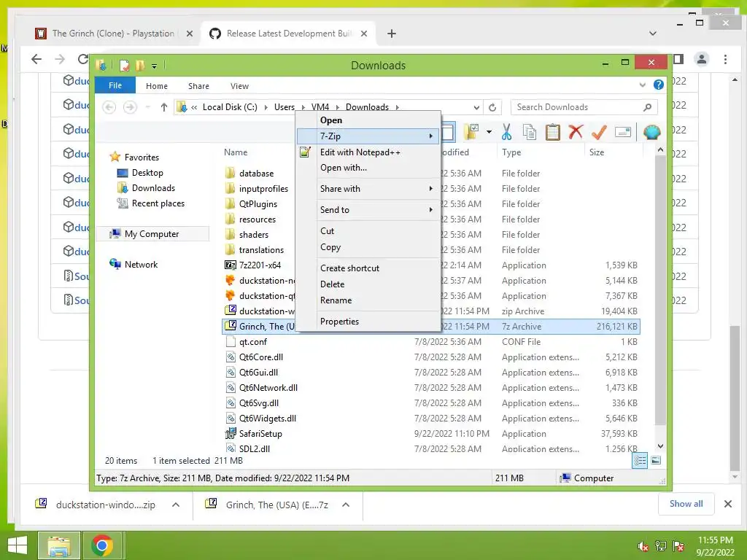Click the details view icon in status corner

(640, 461)
